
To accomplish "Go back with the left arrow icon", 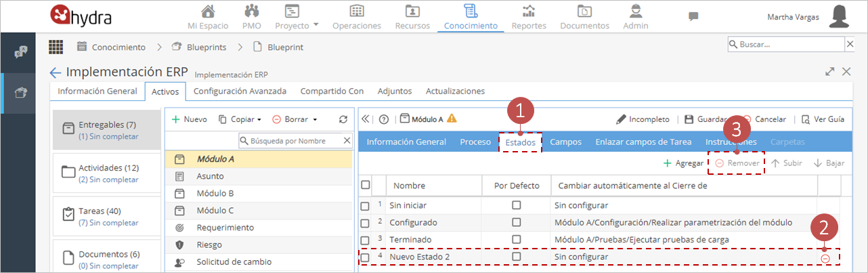I will tap(56, 72).
